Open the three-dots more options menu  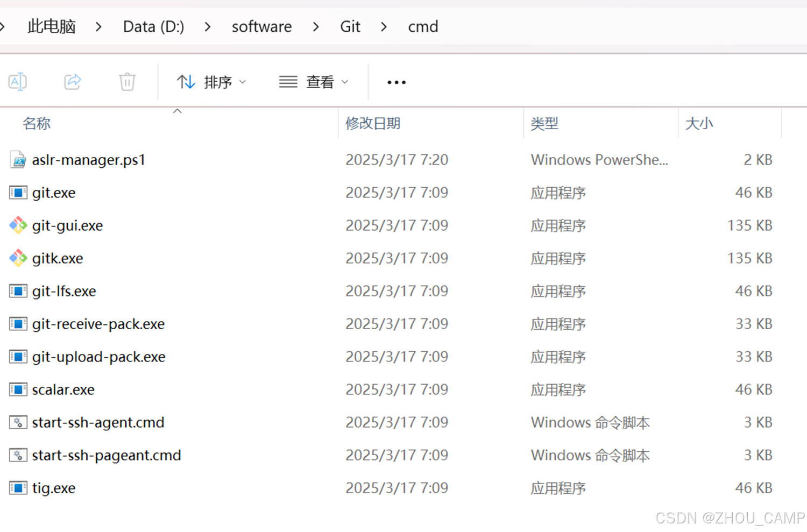click(397, 82)
